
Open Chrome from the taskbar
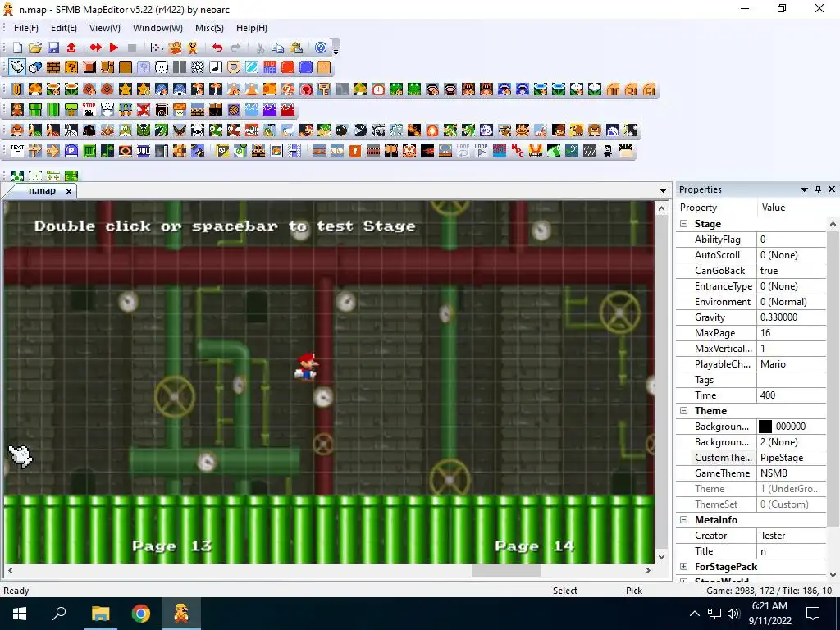(141, 614)
